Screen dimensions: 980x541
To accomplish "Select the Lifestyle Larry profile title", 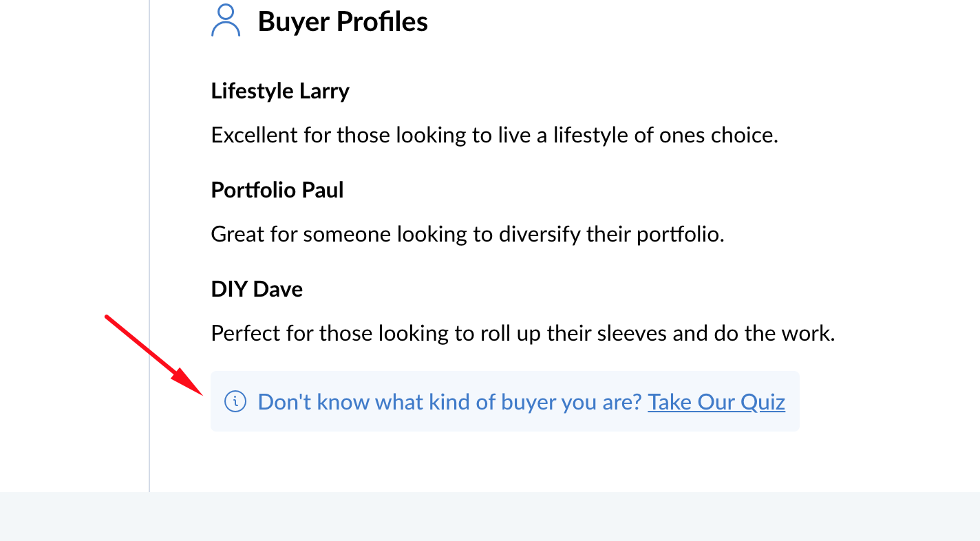I will (x=280, y=91).
